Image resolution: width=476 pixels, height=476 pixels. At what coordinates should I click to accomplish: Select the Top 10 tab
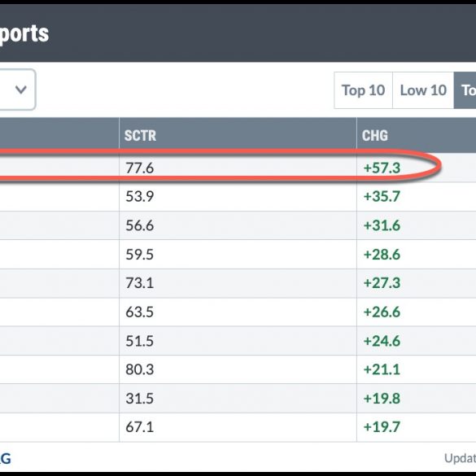tap(363, 90)
